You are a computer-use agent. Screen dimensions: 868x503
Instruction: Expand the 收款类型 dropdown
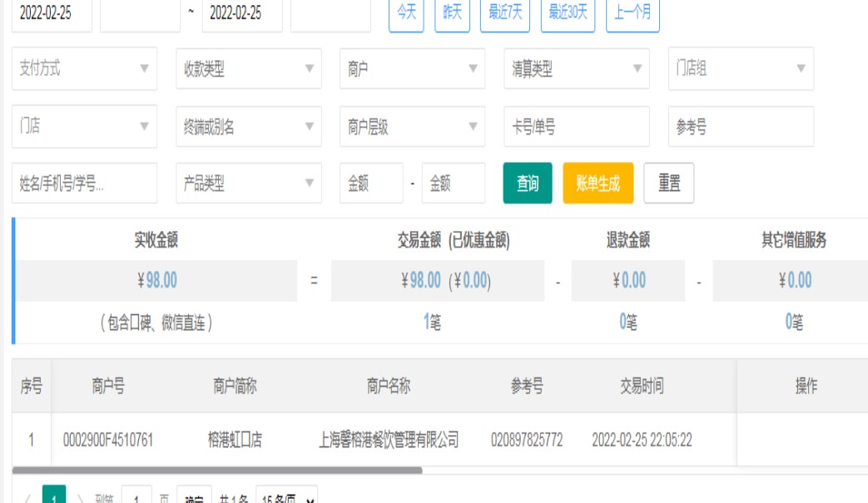coord(248,69)
